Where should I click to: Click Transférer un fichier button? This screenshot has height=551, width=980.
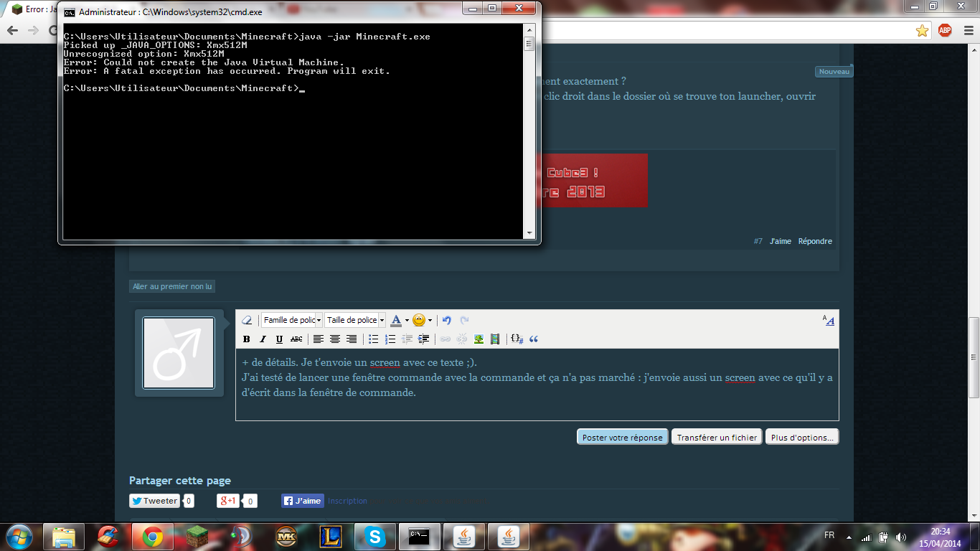[717, 437]
